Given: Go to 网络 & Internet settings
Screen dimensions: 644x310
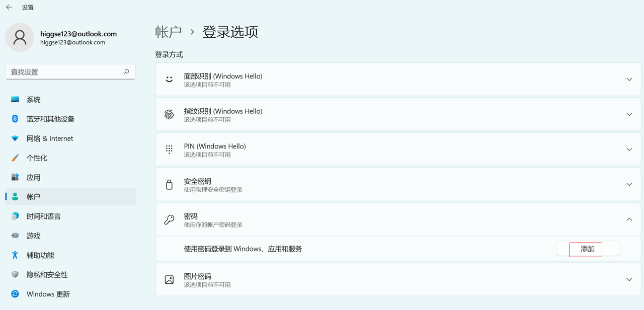Looking at the screenshot, I should pos(50,138).
